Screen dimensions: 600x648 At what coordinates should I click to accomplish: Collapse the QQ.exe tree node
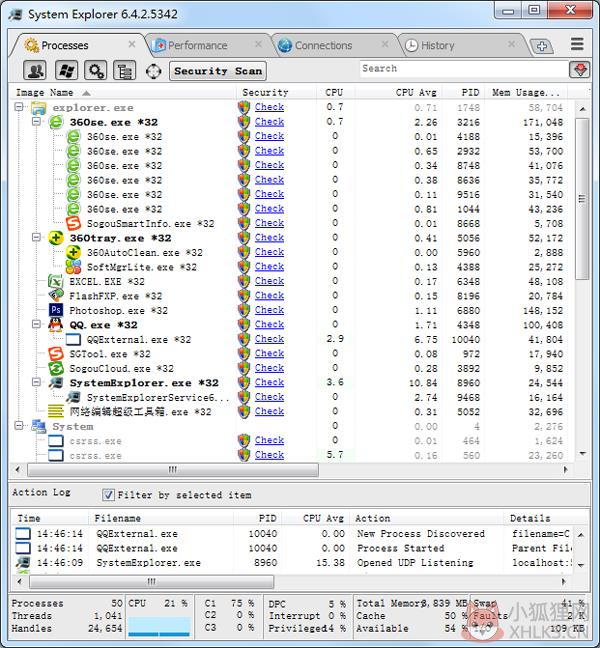click(36, 324)
